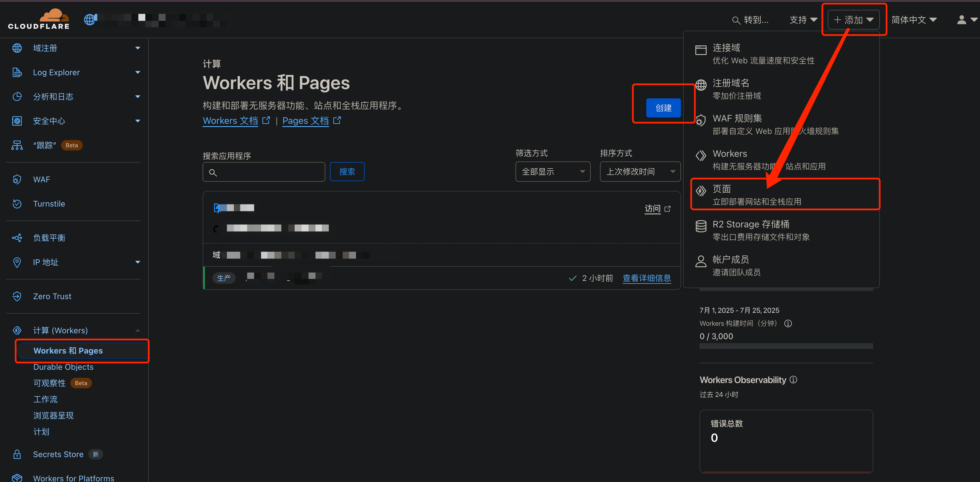Click the 搜索 button
Screen dimensions: 980x482
[x=347, y=172]
